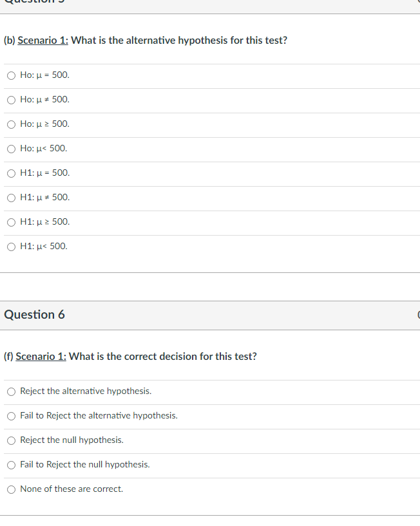420x526 pixels.
Task: Click the part (b) question prompt text
Action: tap(129, 40)
